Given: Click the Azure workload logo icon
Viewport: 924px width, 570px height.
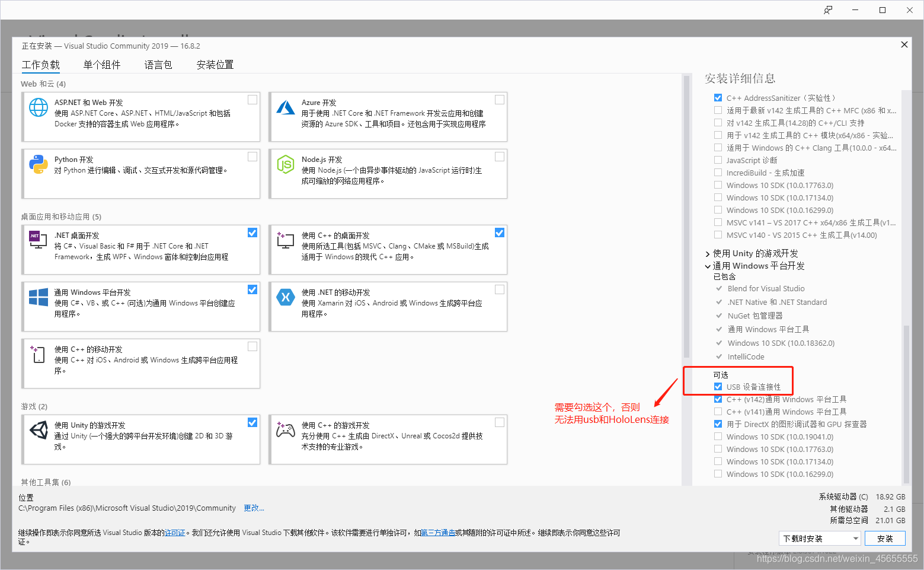Looking at the screenshot, I should click(x=286, y=107).
